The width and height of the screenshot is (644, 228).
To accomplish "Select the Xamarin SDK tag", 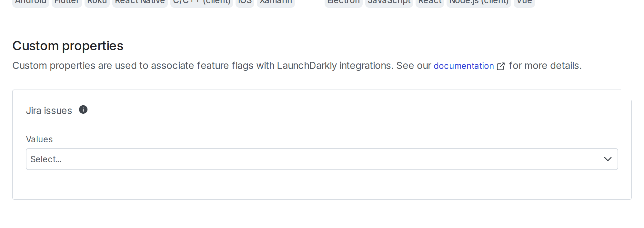I will (x=276, y=2).
